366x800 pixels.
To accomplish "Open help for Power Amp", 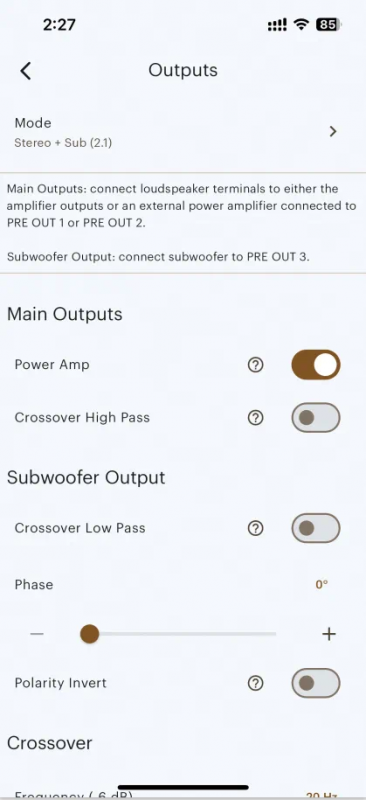I will point(255,365).
